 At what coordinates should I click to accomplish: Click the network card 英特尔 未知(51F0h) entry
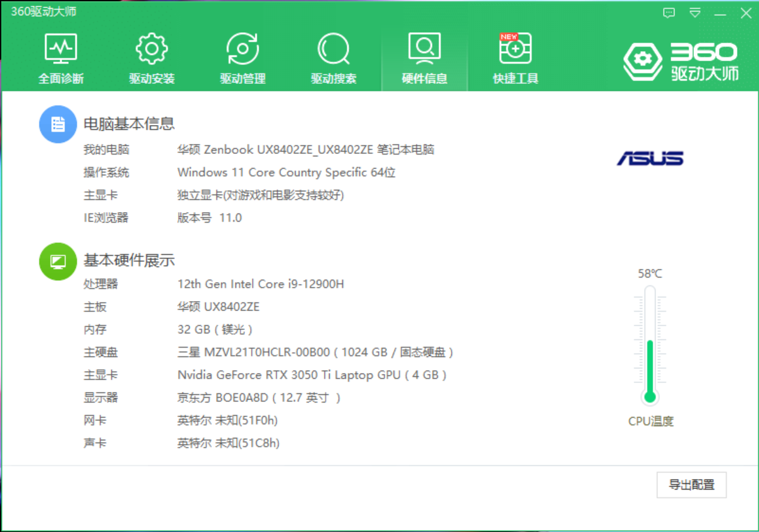[227, 420]
